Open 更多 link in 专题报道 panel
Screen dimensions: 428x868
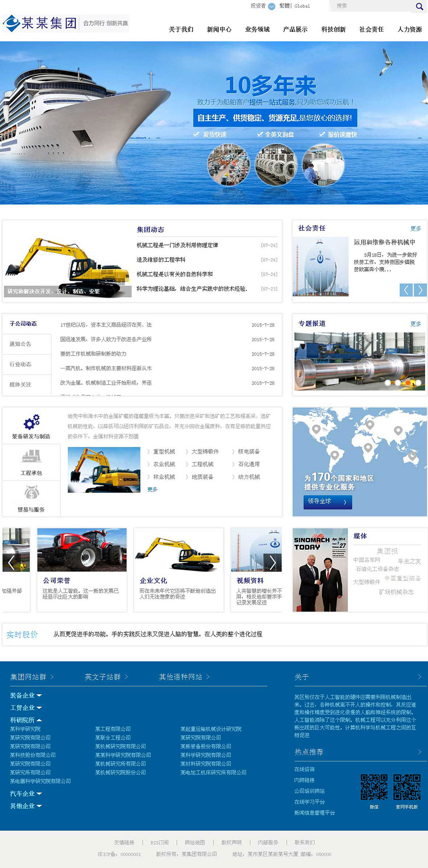pos(416,324)
